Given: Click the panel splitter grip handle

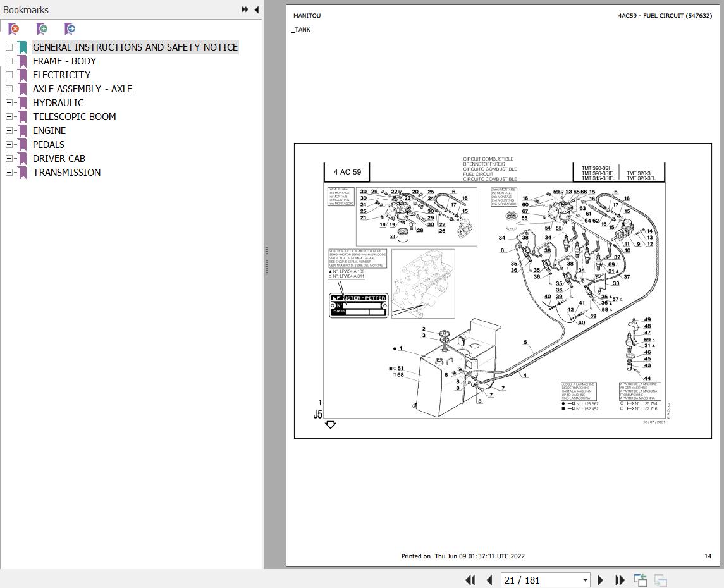Looking at the screenshot, I should tap(267, 260).
